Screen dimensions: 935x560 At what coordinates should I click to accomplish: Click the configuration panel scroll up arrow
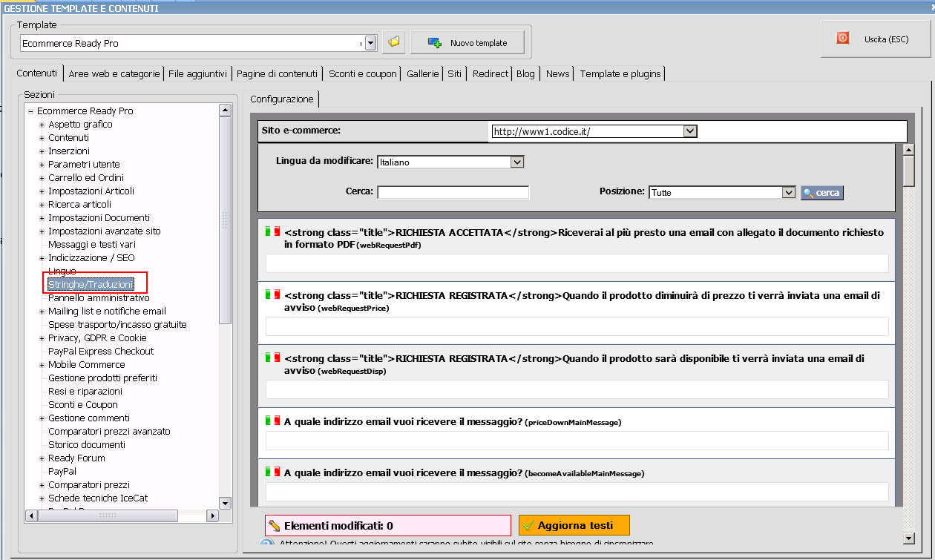[908, 149]
